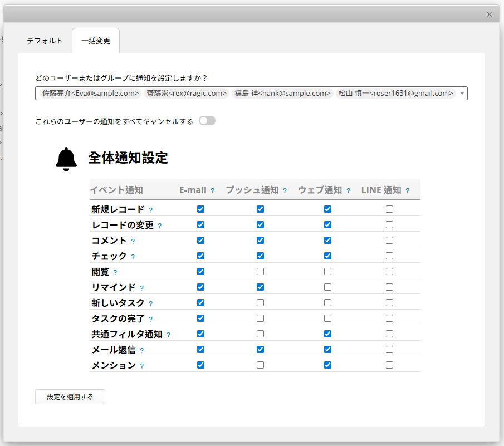Uncheck プッシュ通知 for メール返信
Viewport: 504px width, 446px height.
[261, 349]
